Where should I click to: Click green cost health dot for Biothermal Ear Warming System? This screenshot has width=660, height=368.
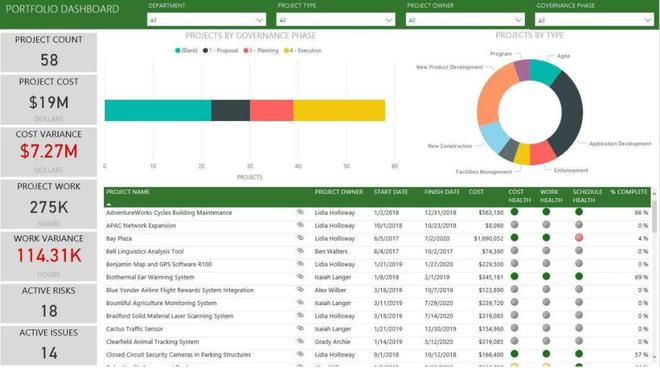coord(514,276)
